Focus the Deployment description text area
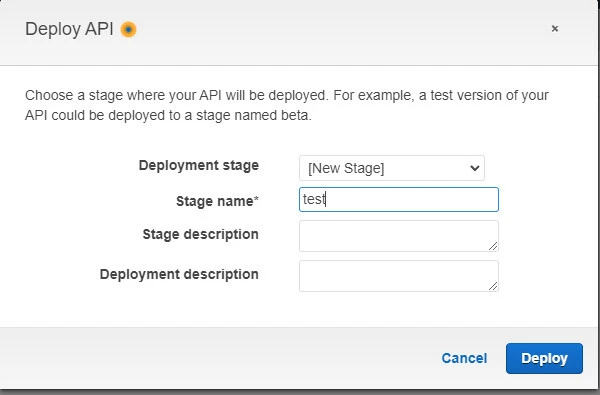Image resolution: width=600 pixels, height=395 pixels. coord(399,276)
